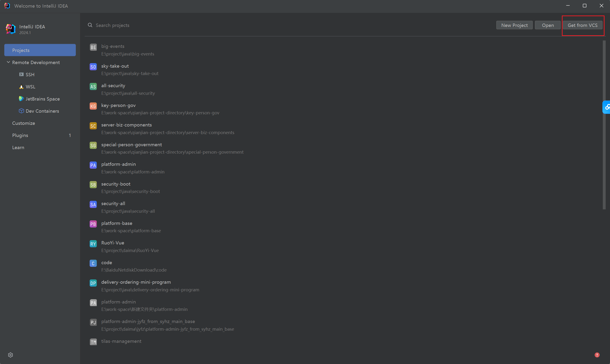The height and width of the screenshot is (364, 610).
Task: Open the security-boot project
Action: pos(343,188)
